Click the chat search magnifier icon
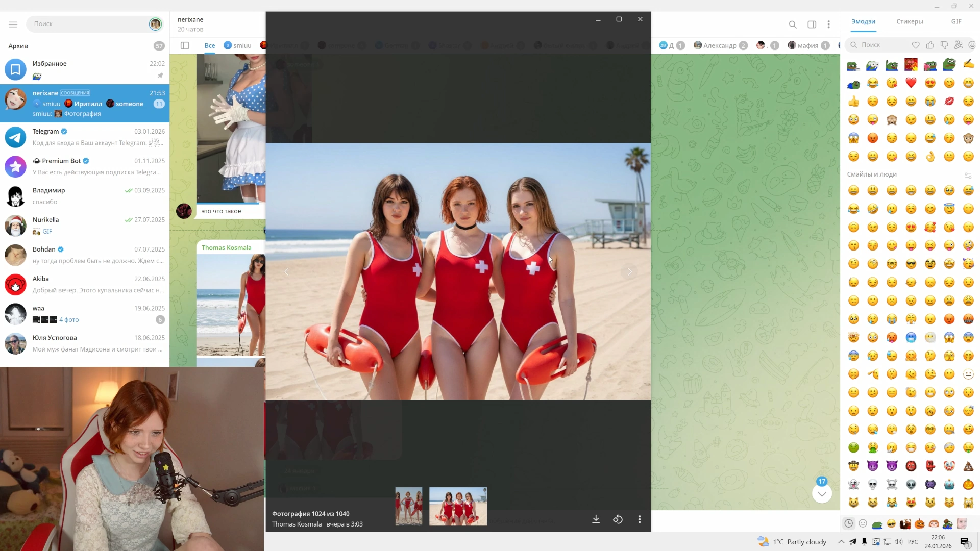Image resolution: width=980 pixels, height=551 pixels. tap(793, 24)
